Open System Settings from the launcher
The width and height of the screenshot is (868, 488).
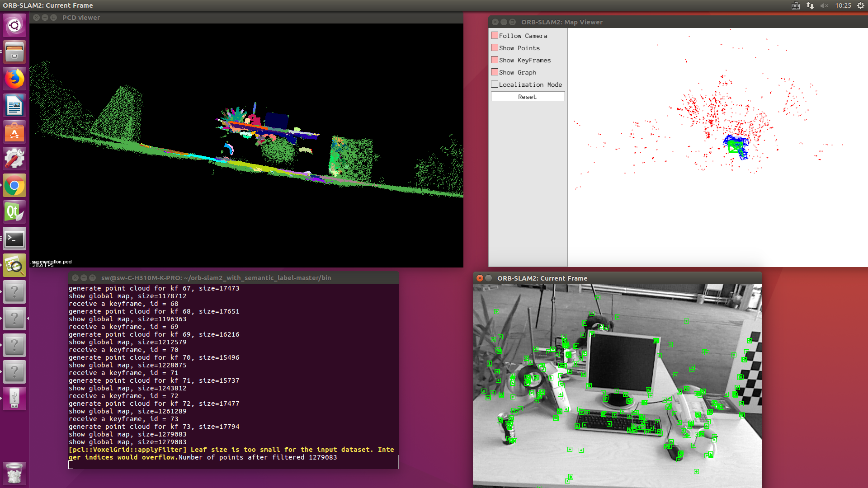pyautogui.click(x=14, y=159)
